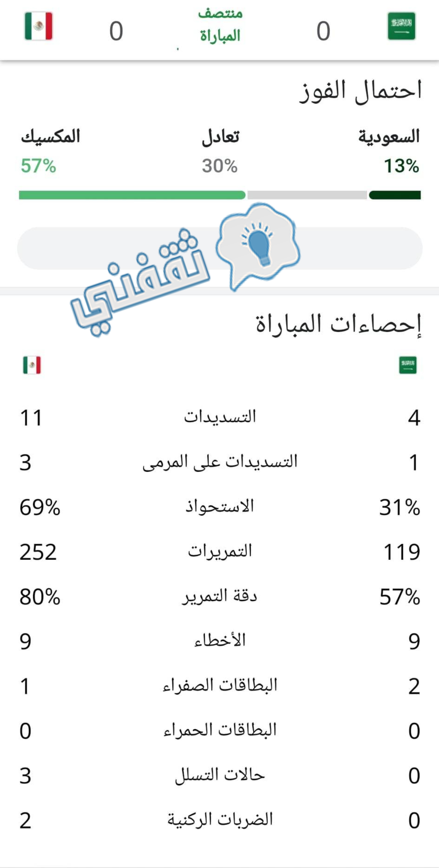Tap the gray draw probability bar

click(x=307, y=195)
